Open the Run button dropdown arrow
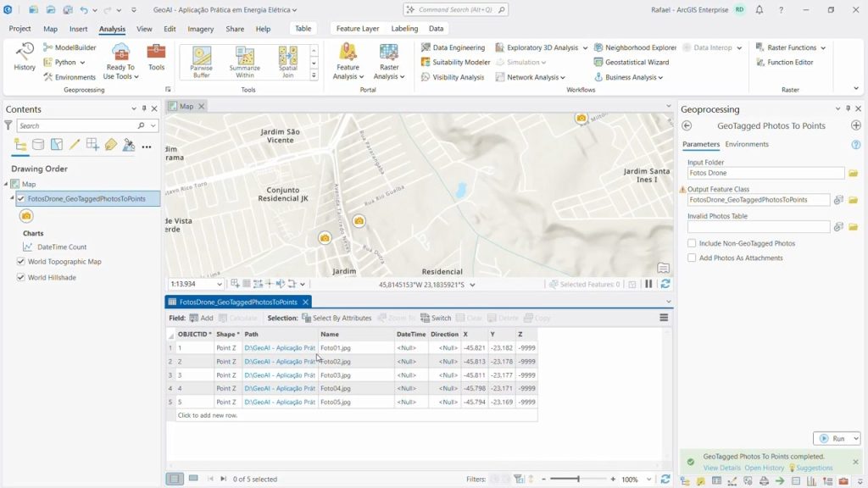 pos(856,438)
